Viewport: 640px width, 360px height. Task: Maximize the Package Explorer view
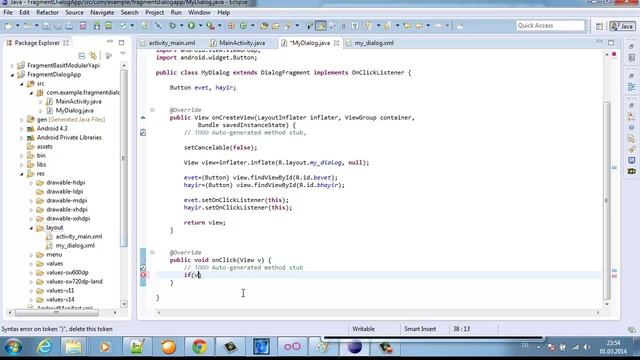point(122,42)
